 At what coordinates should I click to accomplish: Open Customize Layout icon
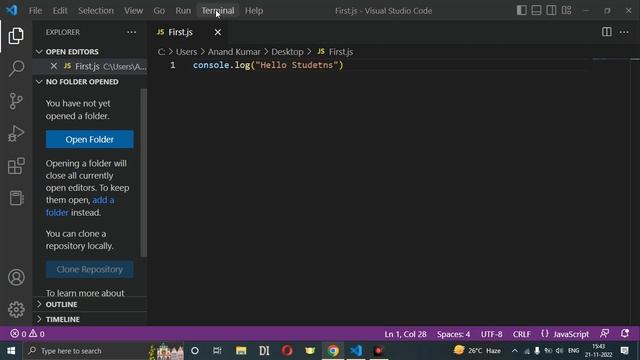(x=566, y=10)
